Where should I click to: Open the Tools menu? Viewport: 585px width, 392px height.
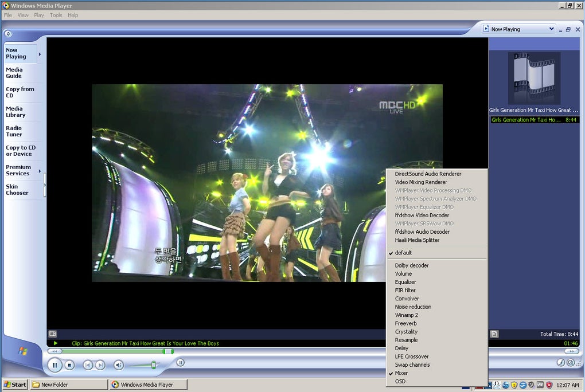click(x=56, y=15)
